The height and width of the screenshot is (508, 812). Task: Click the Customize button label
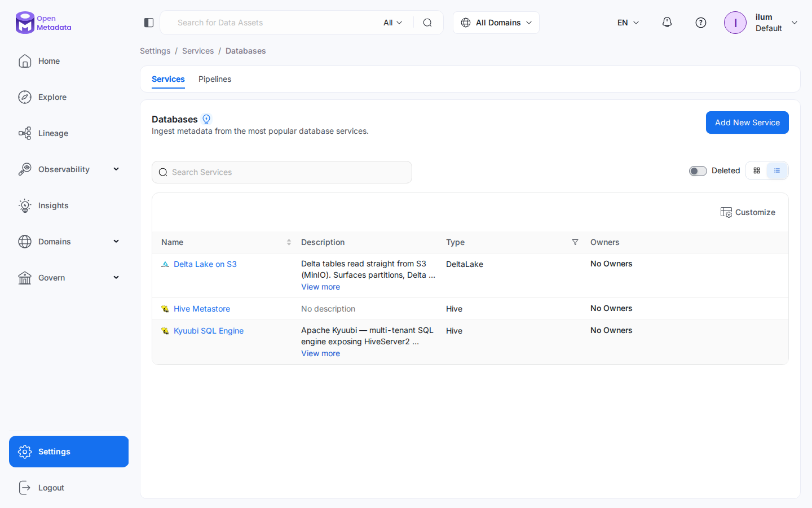click(755, 212)
